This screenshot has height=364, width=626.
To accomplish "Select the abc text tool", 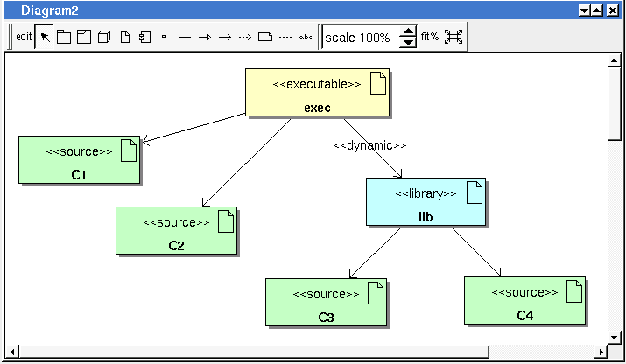I will (x=306, y=37).
